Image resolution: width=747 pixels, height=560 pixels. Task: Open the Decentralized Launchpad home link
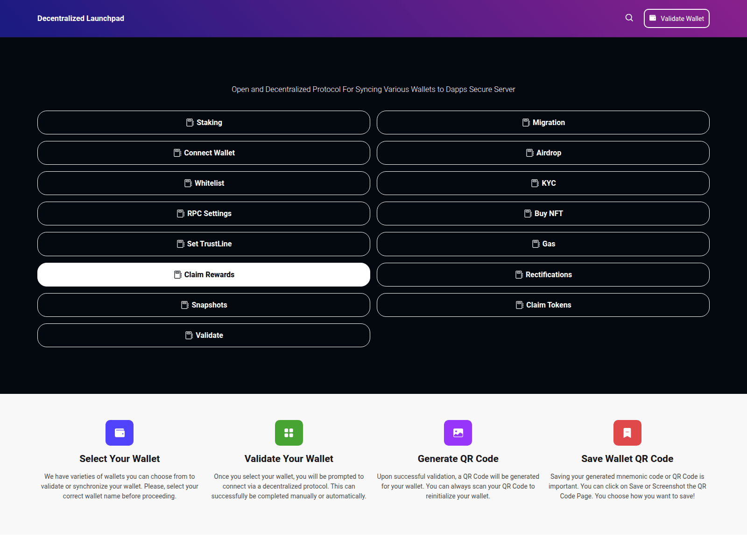81,18
